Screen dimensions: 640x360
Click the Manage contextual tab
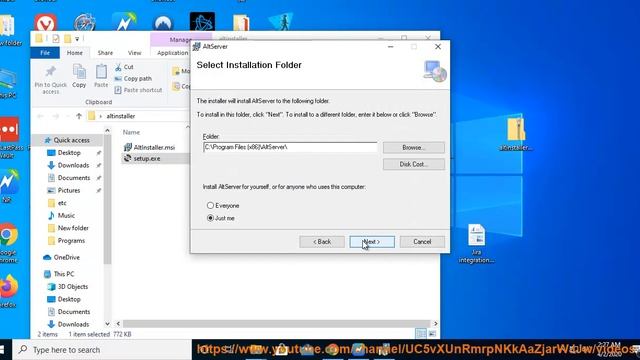coord(180,40)
